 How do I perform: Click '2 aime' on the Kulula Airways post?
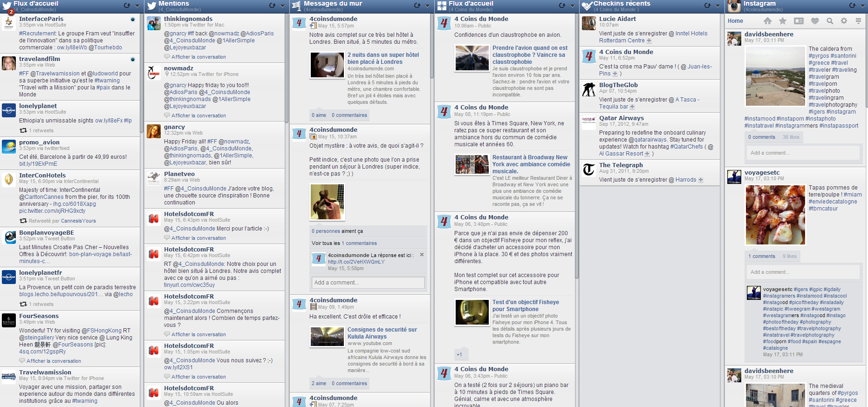pyautogui.click(x=319, y=384)
